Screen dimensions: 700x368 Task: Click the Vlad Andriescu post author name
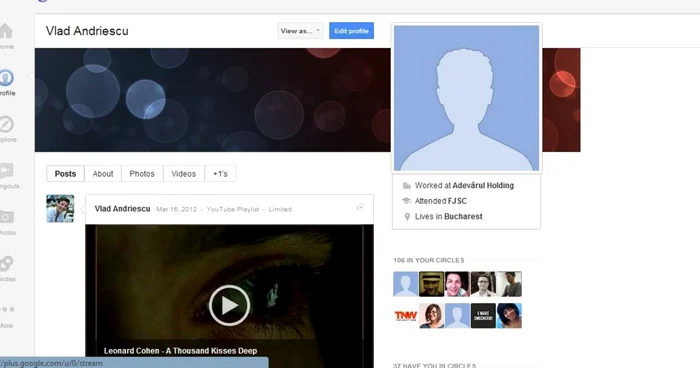pyautogui.click(x=122, y=209)
